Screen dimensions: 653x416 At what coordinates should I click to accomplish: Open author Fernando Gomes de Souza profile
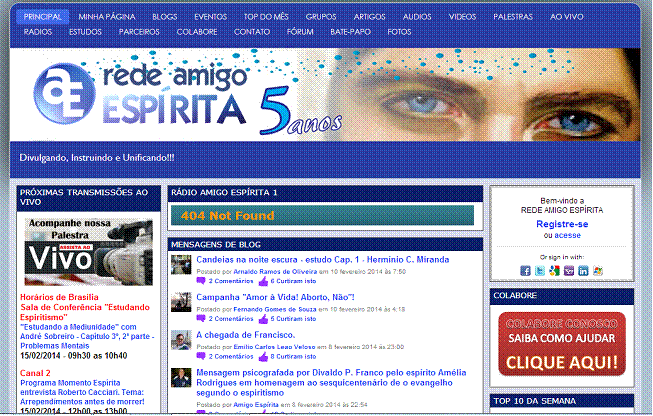pyautogui.click(x=275, y=309)
